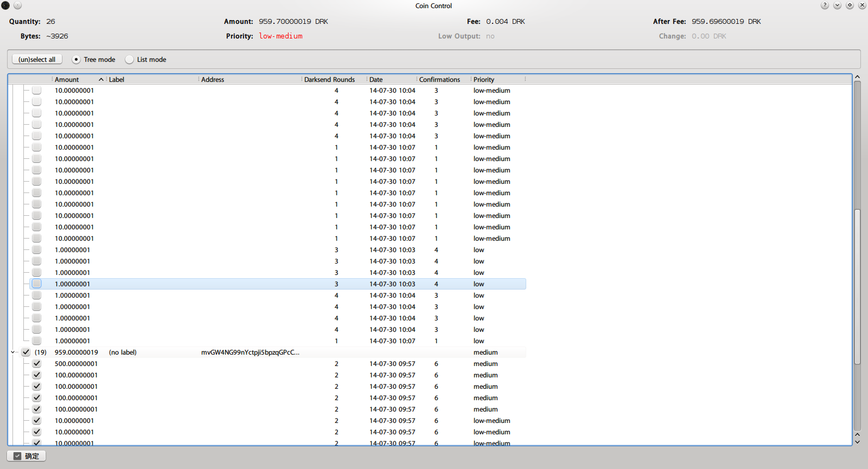Click the Low Output value no
Viewport: 868px width, 469px height.
point(490,36)
